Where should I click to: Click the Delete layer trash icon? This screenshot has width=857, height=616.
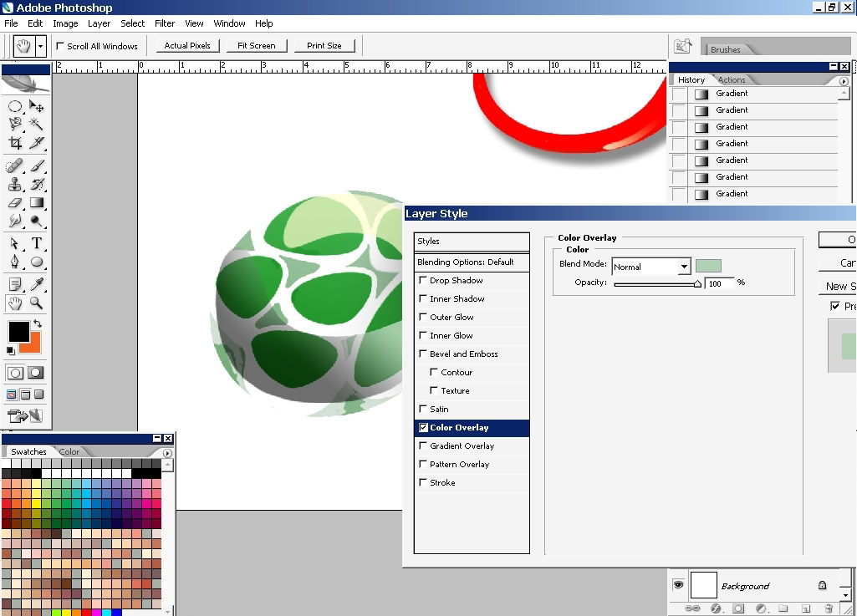(x=829, y=608)
